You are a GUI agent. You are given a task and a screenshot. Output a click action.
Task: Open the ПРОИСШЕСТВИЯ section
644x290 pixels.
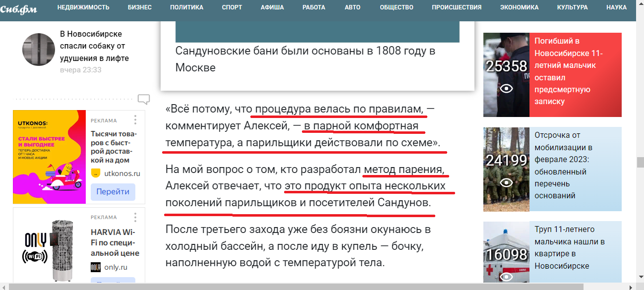456,7
